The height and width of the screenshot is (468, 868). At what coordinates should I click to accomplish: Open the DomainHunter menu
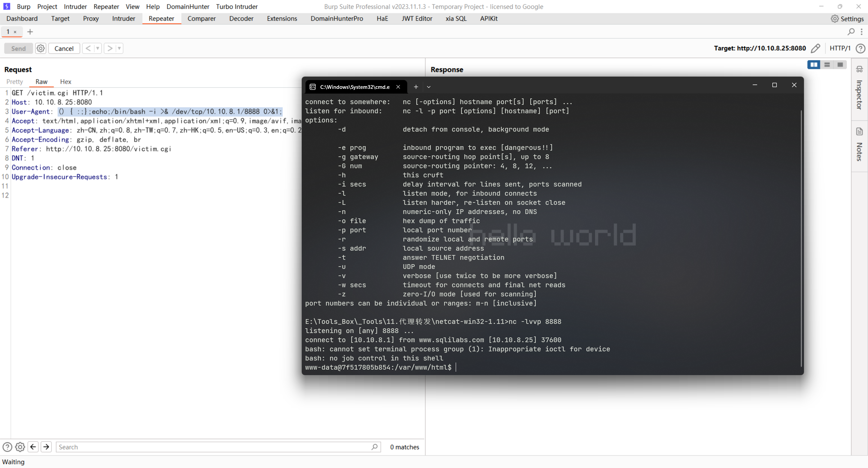tap(188, 6)
